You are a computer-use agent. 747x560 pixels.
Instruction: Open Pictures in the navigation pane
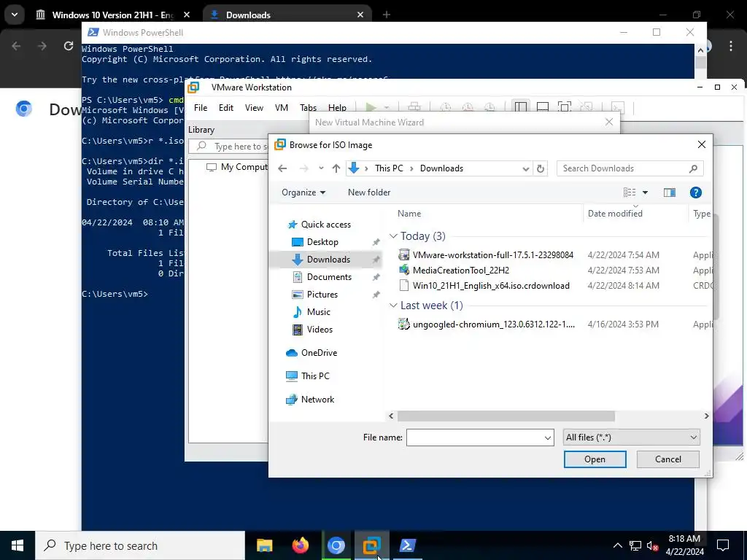point(322,295)
